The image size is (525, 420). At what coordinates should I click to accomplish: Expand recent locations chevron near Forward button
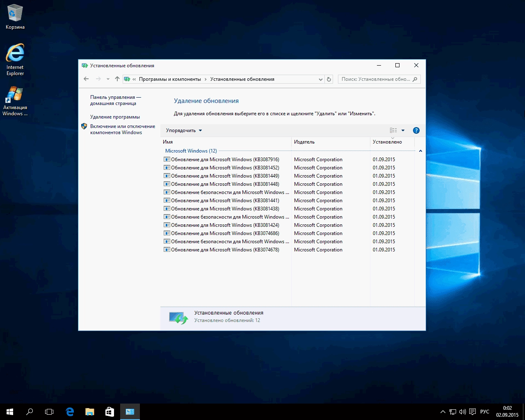(x=107, y=79)
